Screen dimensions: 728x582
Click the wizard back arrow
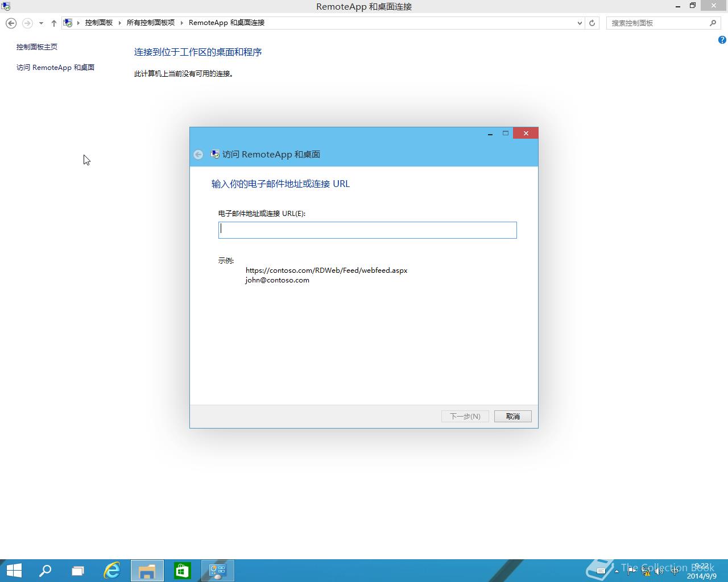pos(198,155)
